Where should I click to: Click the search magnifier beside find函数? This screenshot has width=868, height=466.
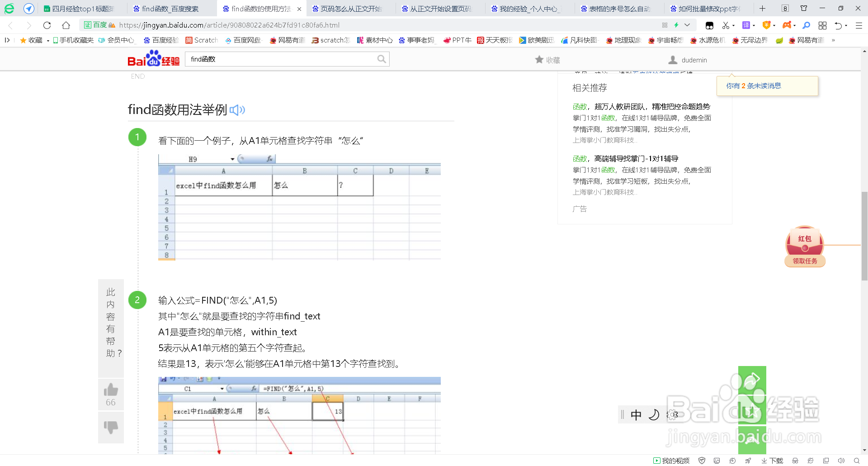[x=382, y=59]
